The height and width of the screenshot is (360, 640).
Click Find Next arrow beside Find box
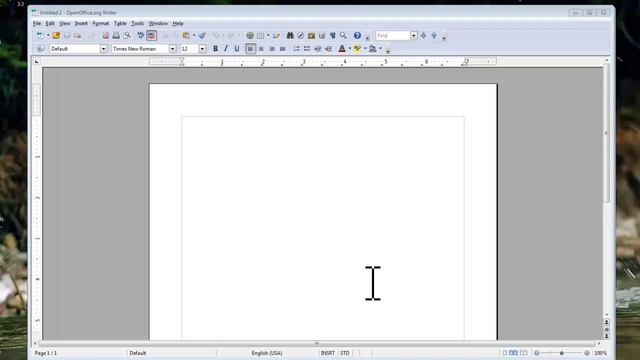(x=423, y=36)
